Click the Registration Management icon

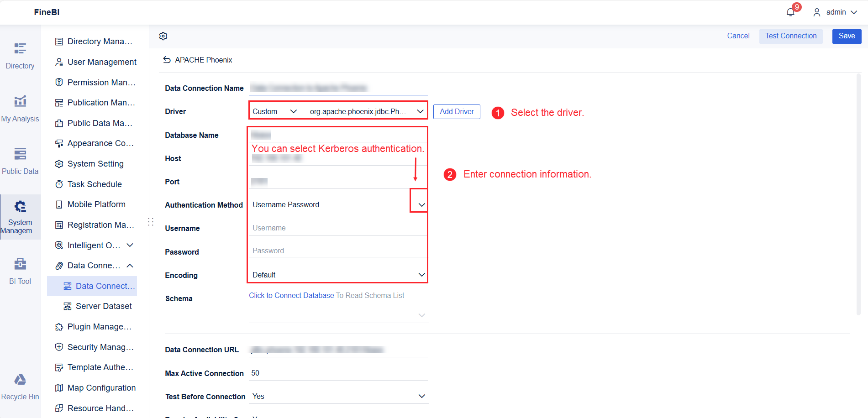59,225
